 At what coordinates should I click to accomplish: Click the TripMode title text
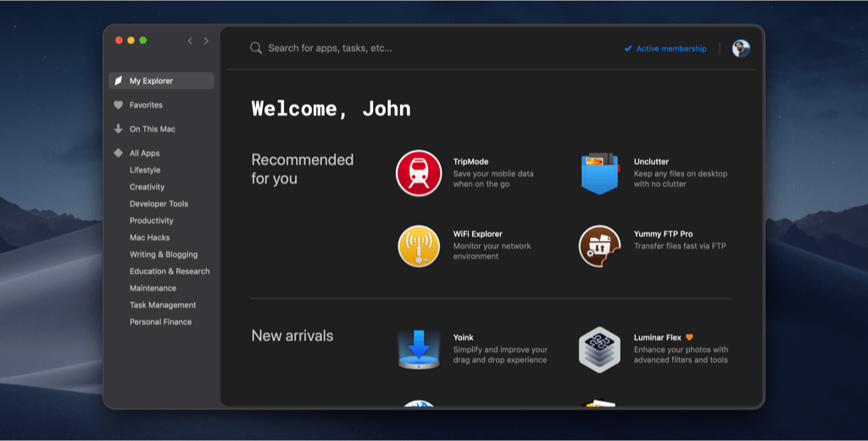pos(470,161)
